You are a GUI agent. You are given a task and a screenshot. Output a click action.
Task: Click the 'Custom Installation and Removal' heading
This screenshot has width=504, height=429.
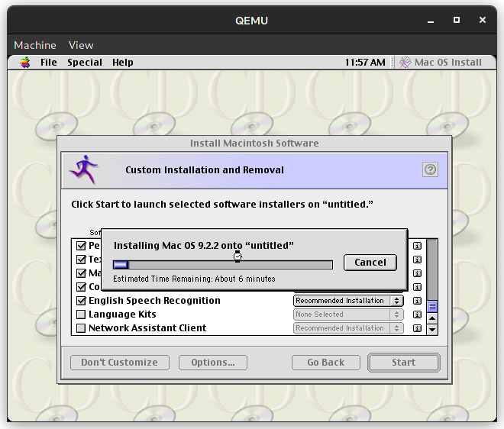205,169
